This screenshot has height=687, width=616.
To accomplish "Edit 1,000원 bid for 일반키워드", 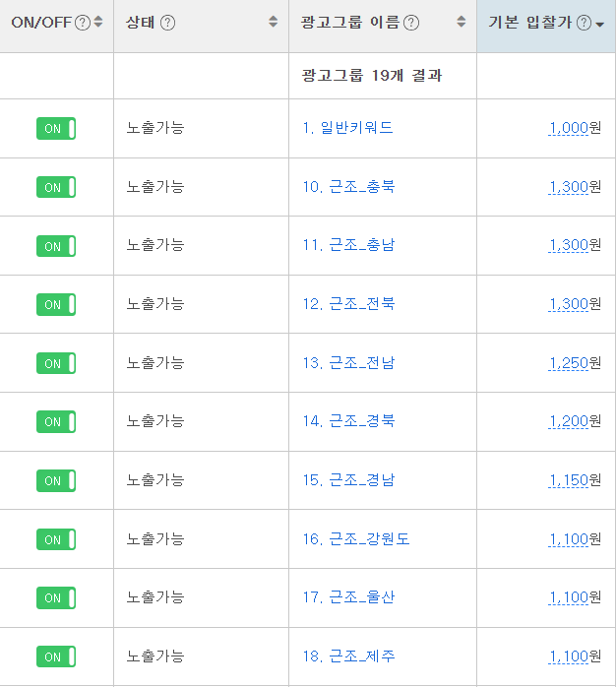I will (x=575, y=128).
